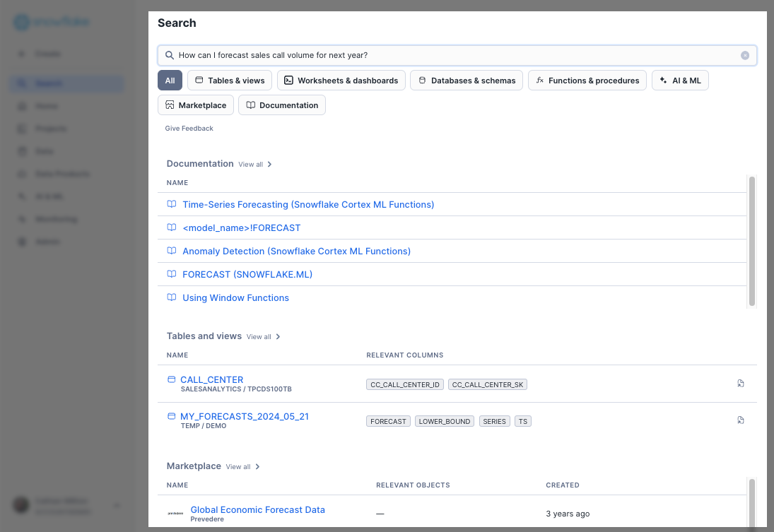774x532 pixels.
Task: Clear the search query with the X button
Action: coord(744,54)
